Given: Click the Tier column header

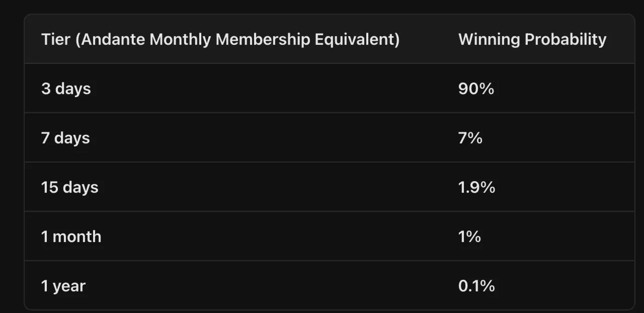Looking at the screenshot, I should coord(220,39).
